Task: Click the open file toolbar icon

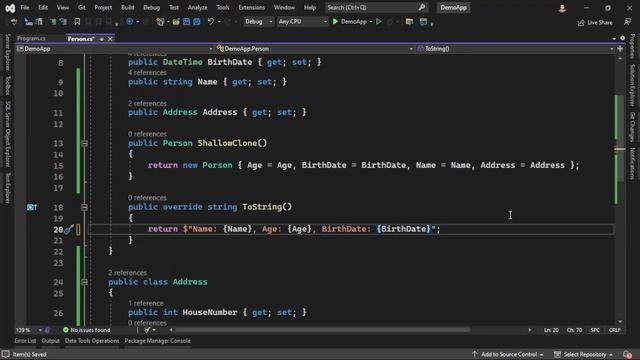Action: (x=176, y=22)
